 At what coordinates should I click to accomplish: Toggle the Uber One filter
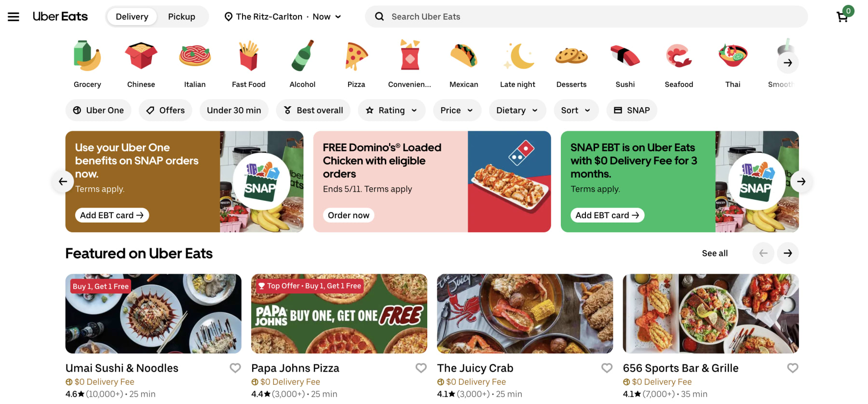click(x=98, y=110)
